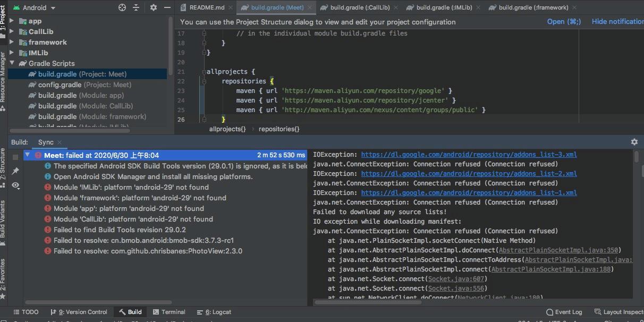
Task: Toggle the eye view filter icon
Action: click(x=15, y=185)
